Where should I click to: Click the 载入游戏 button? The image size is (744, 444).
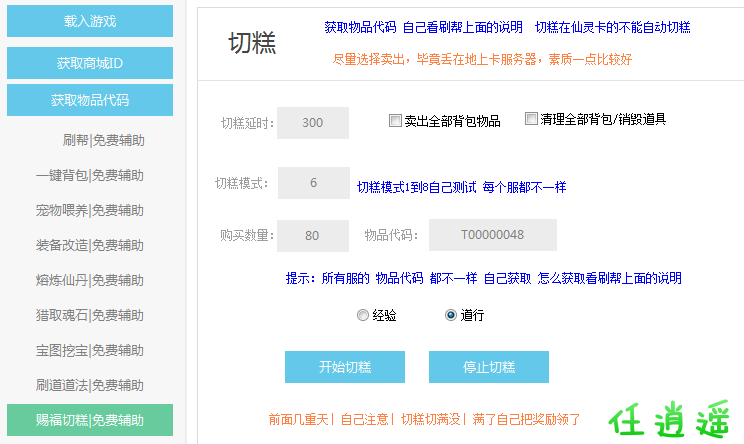tap(89, 21)
